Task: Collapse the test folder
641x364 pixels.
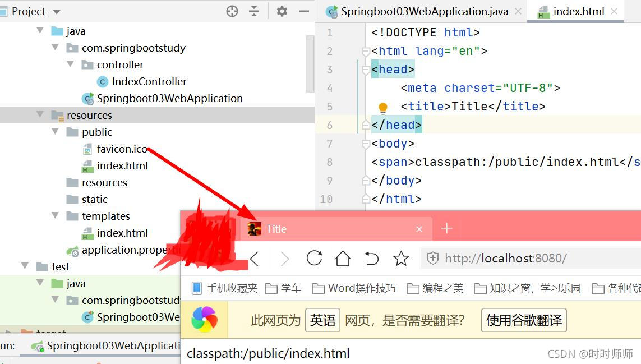Action: point(25,266)
